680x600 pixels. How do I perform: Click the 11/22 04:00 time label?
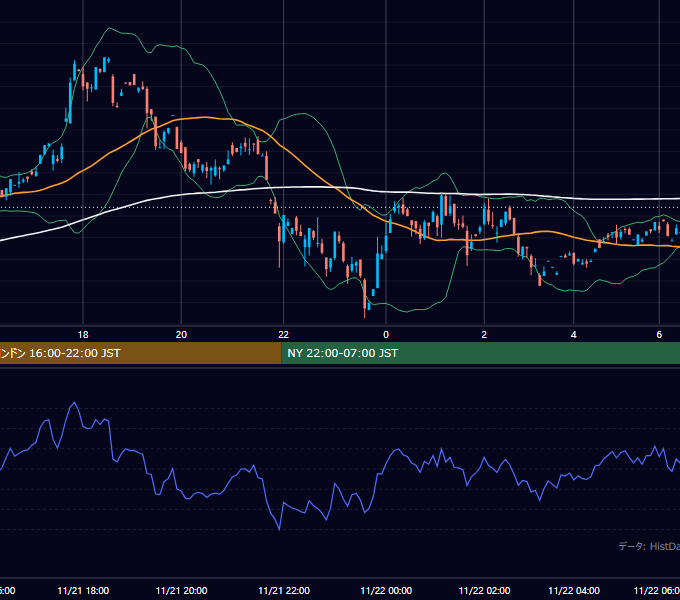[574, 590]
